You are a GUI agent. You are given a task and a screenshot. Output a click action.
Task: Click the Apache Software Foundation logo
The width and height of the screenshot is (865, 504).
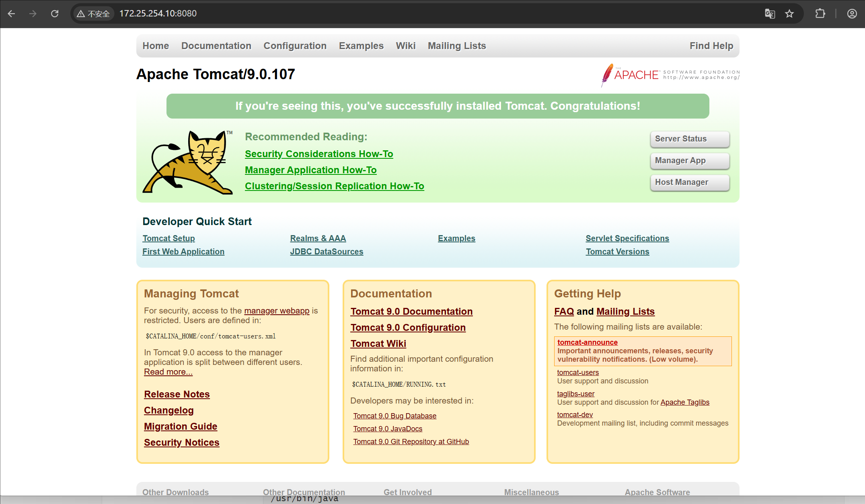pos(670,75)
